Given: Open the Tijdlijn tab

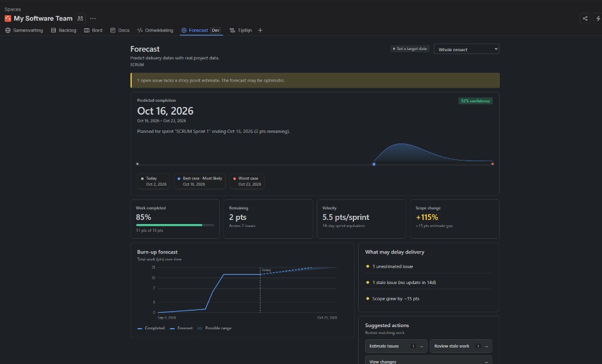Looking at the screenshot, I should tap(240, 31).
